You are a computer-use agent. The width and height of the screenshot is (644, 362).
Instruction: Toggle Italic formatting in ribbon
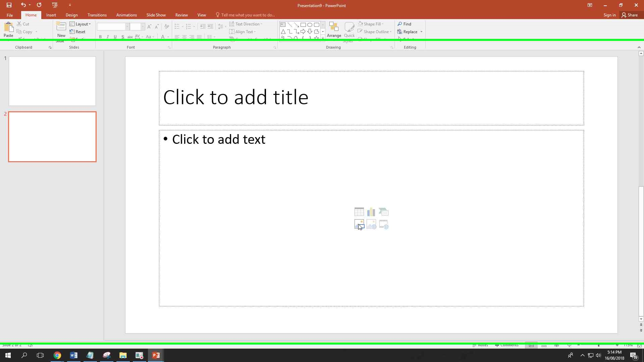(x=107, y=37)
